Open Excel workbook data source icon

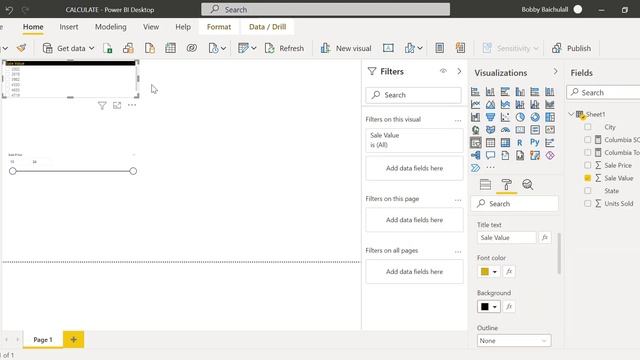click(107, 48)
